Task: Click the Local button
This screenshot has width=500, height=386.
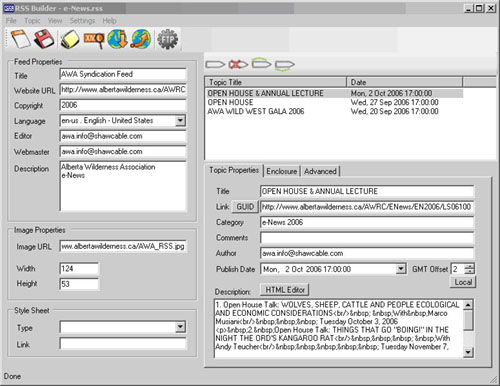Action: (463, 282)
